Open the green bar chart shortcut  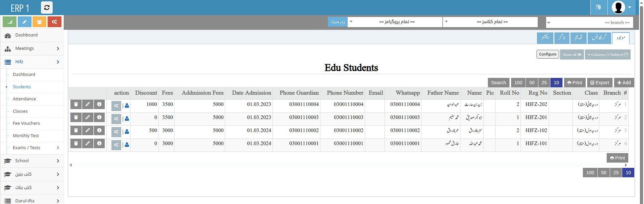[10, 22]
